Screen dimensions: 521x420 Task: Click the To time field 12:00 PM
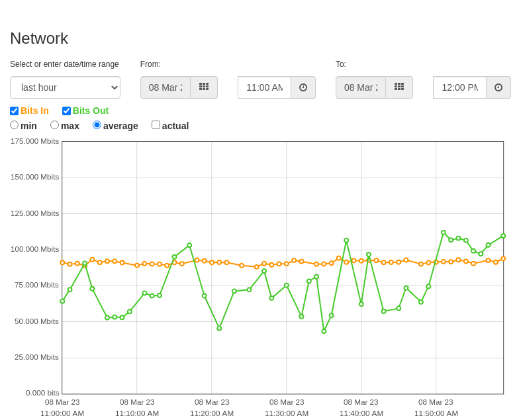click(460, 87)
